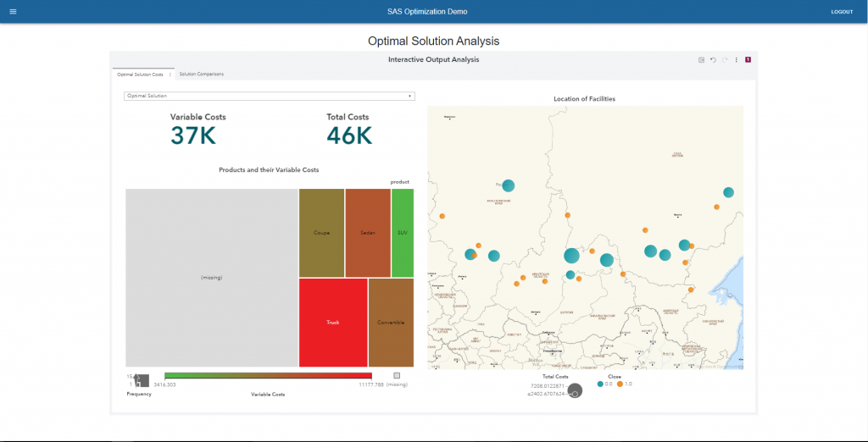
Task: Click the magenta notification badge icon
Action: [x=748, y=59]
